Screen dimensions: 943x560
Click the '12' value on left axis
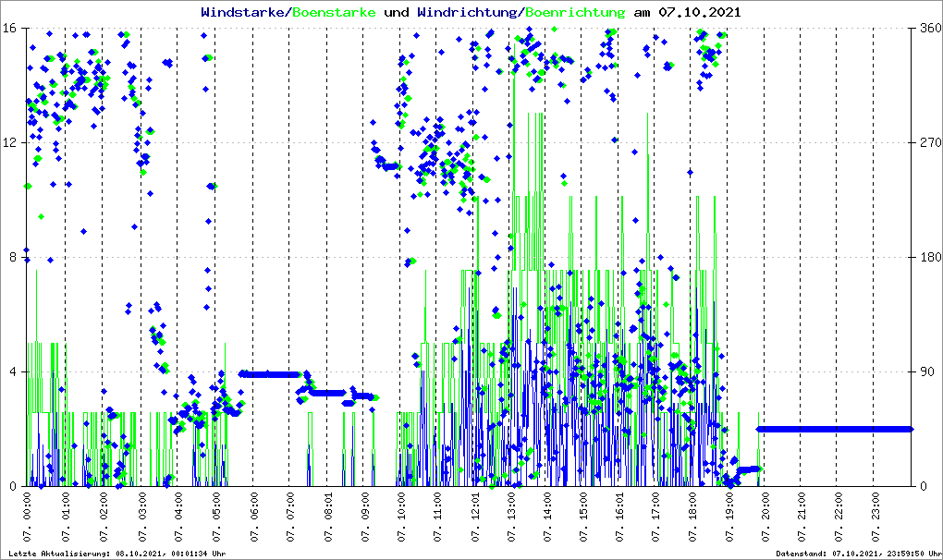pos(11,142)
